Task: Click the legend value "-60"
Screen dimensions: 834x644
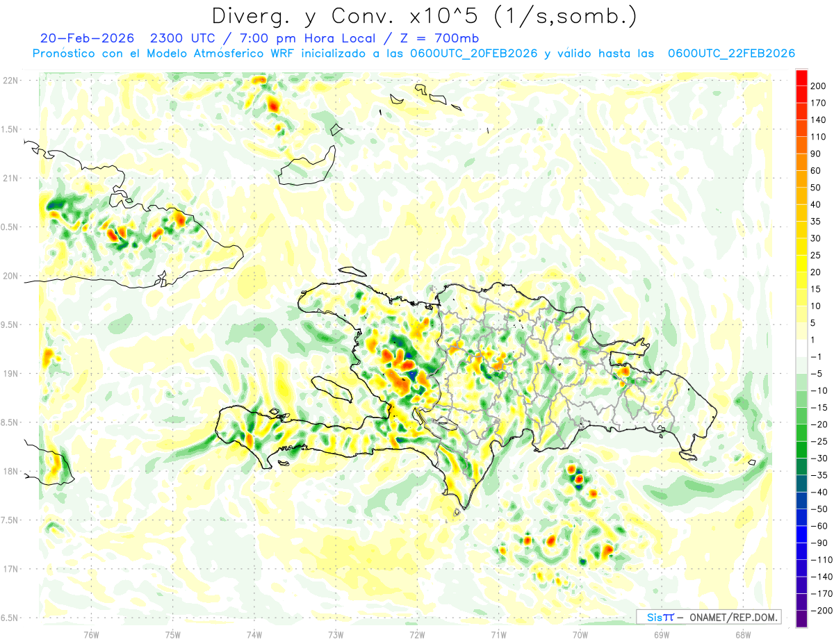Action: (818, 526)
